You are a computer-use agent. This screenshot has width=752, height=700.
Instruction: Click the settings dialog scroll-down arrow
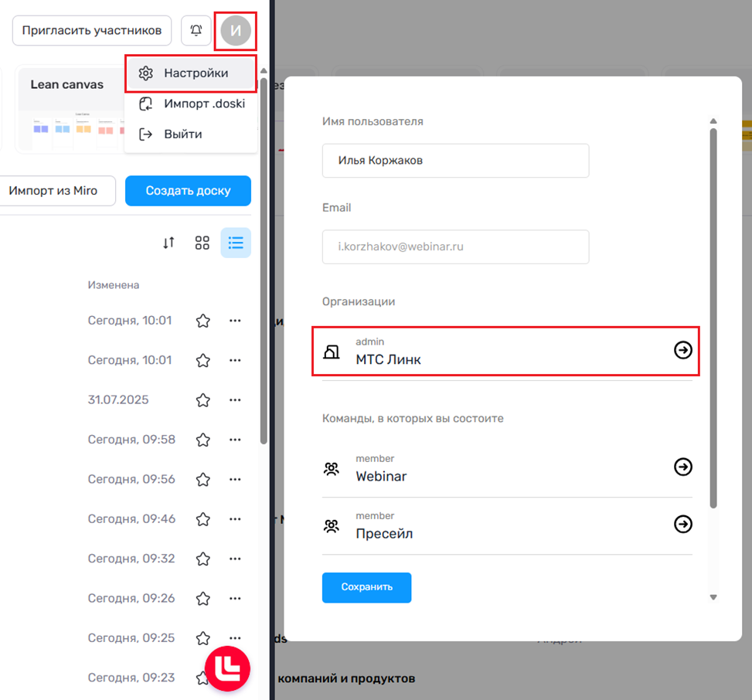(713, 597)
